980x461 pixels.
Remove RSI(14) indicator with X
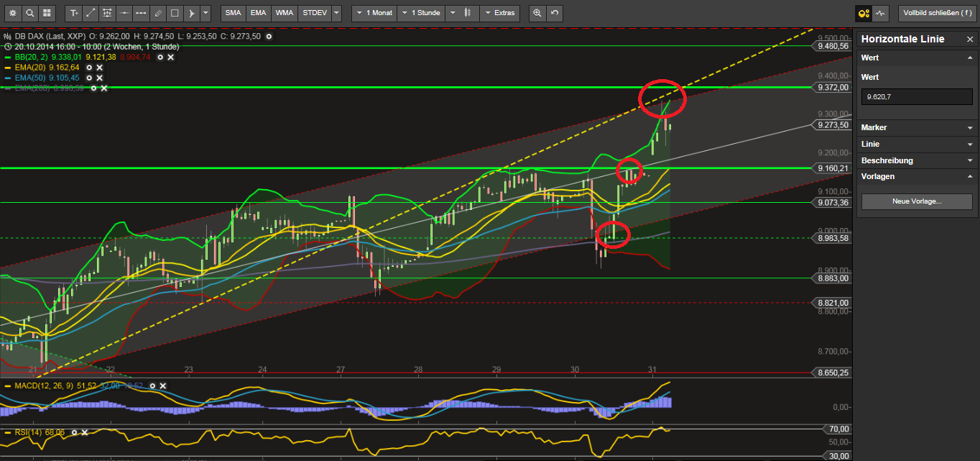point(84,432)
